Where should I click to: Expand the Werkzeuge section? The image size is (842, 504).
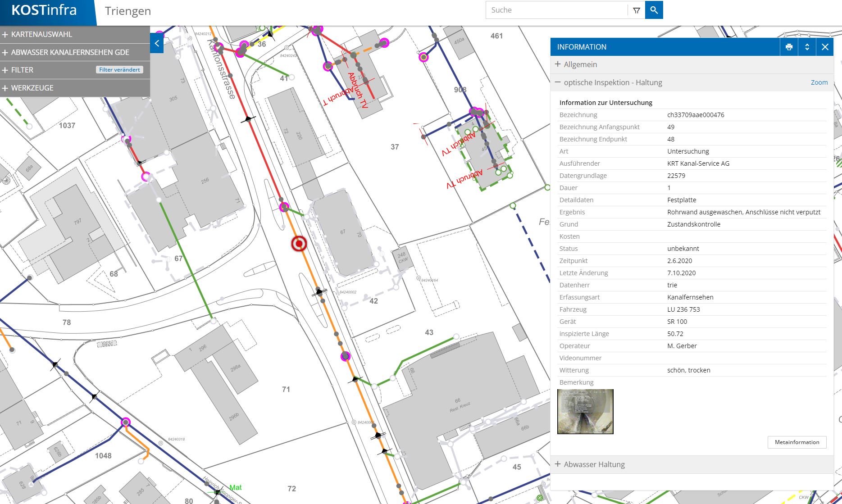click(x=32, y=88)
